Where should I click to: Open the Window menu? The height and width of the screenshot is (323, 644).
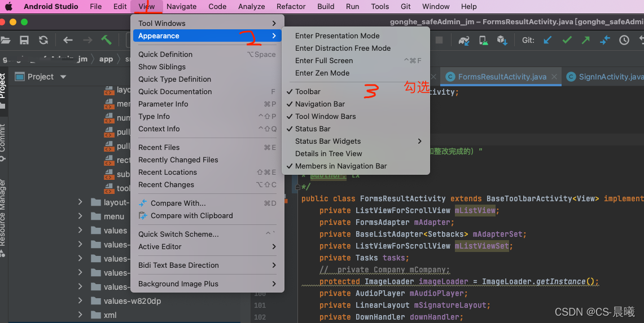(x=436, y=7)
